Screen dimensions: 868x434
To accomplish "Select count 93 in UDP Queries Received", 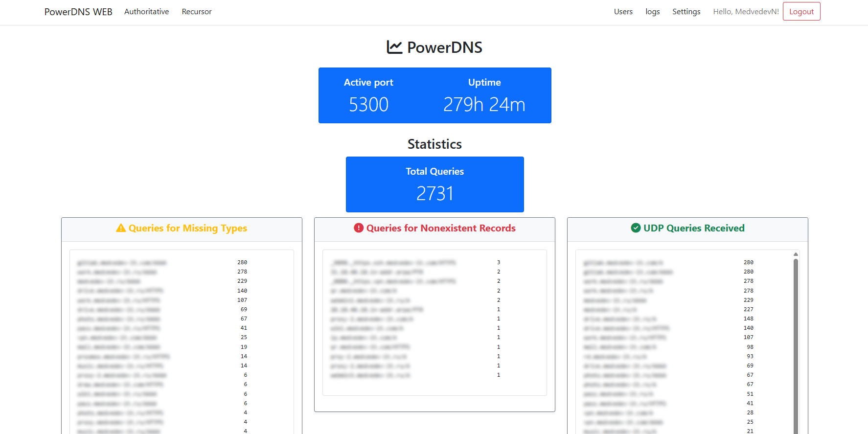I will tap(750, 356).
